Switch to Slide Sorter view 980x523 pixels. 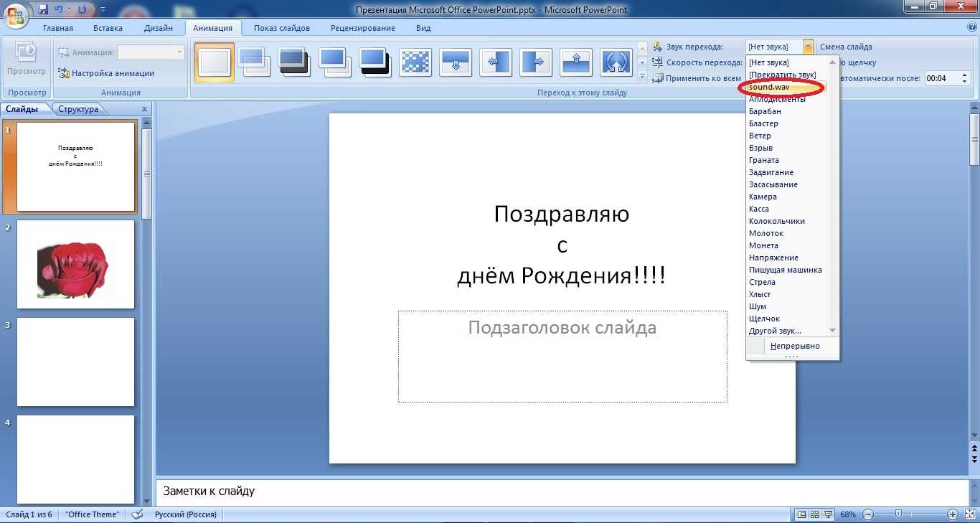tap(815, 514)
